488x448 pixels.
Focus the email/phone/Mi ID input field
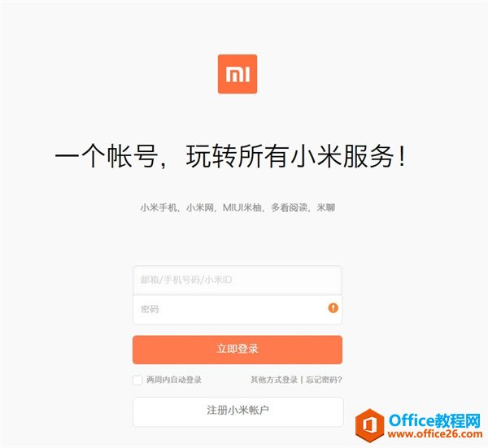tap(237, 280)
